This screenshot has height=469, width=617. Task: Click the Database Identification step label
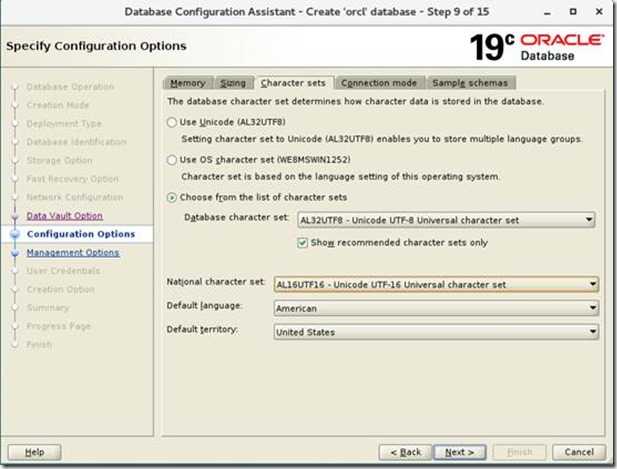pos(76,142)
